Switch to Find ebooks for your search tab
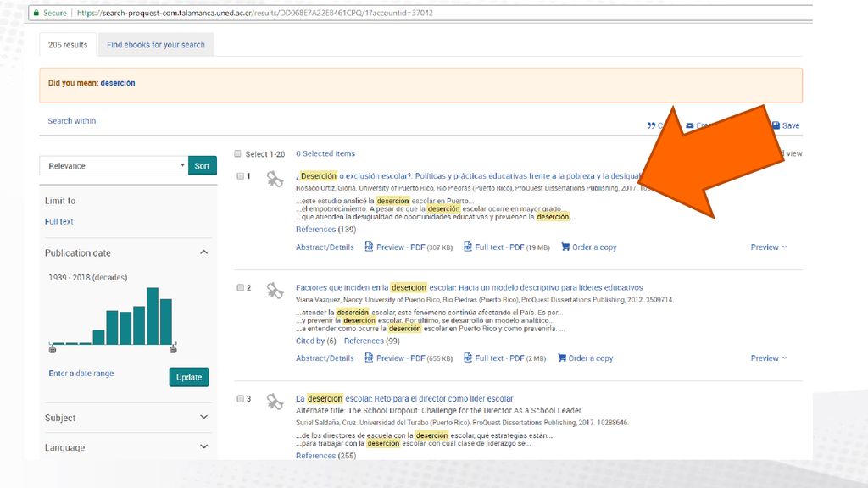This screenshot has height=488, width=868. (x=156, y=45)
